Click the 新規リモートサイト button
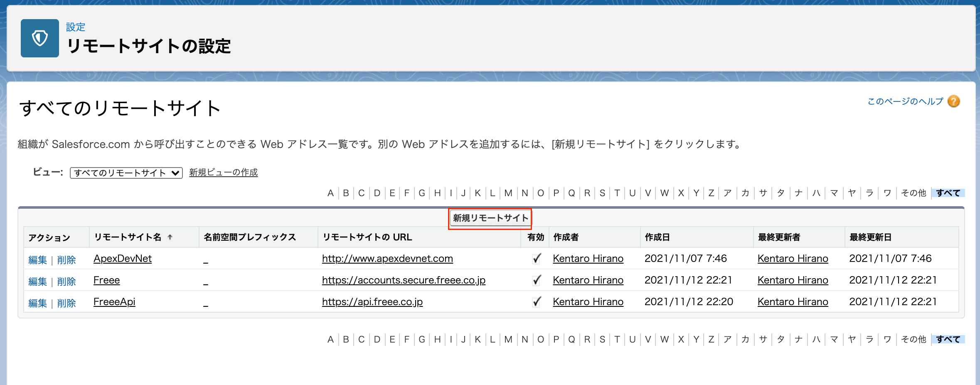This screenshot has height=385, width=980. pyautogui.click(x=490, y=218)
